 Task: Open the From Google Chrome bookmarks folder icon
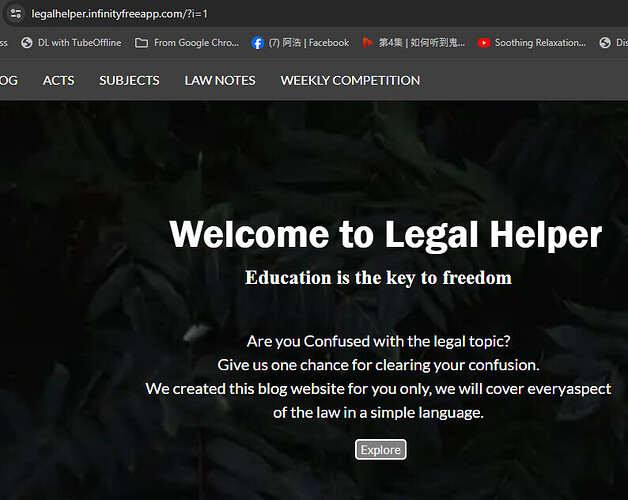pyautogui.click(x=141, y=42)
